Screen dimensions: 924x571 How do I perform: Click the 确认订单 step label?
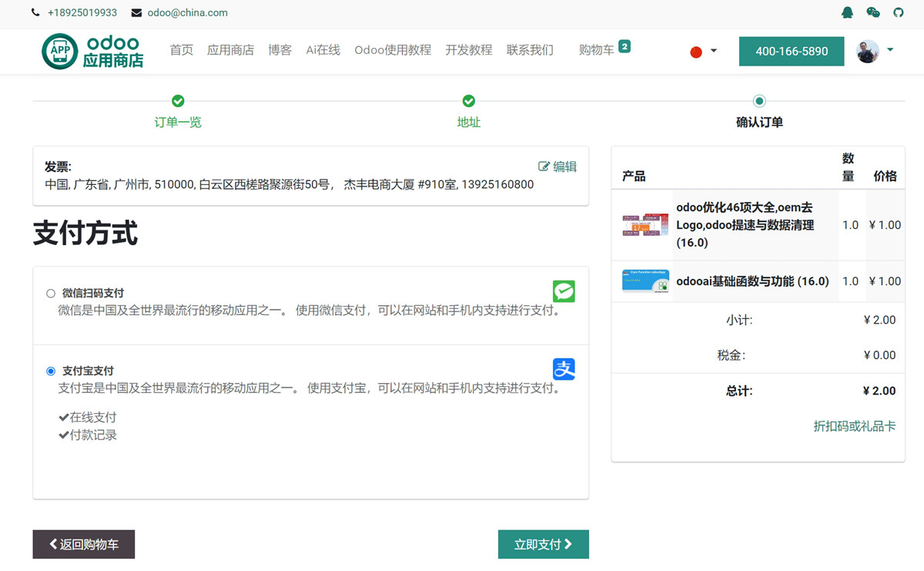(x=759, y=122)
